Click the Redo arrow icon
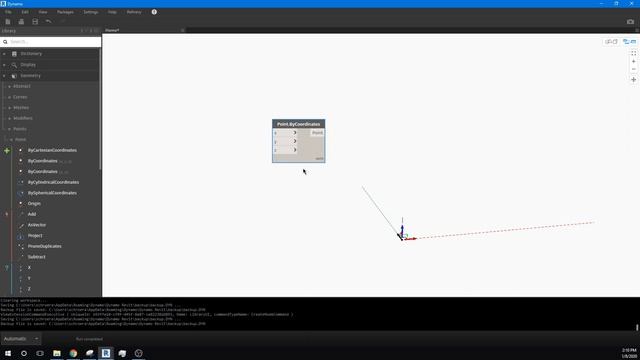The width and height of the screenshot is (640, 360). click(62, 22)
